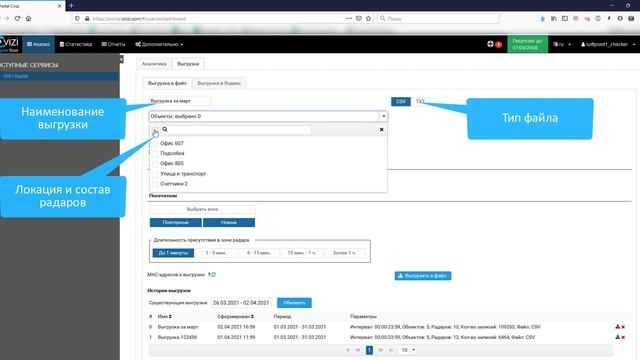Switch to the Выгрузки tab
Viewport: 640px width, 360px height.
(188, 64)
